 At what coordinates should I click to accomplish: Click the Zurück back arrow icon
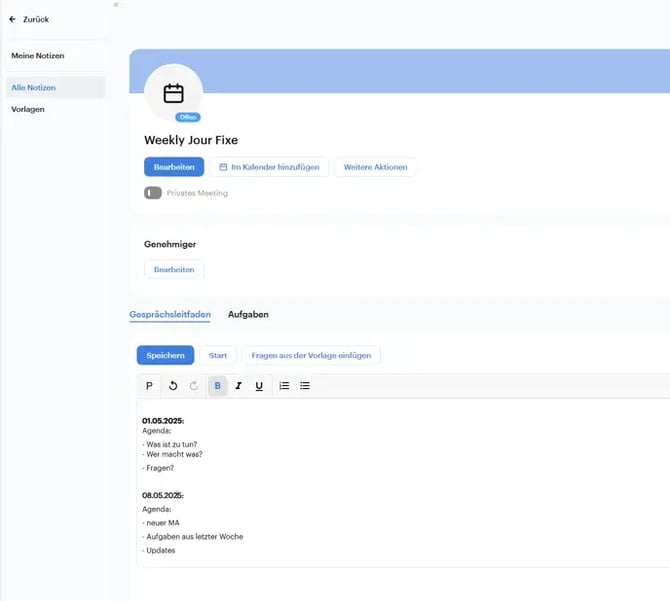[x=12, y=19]
